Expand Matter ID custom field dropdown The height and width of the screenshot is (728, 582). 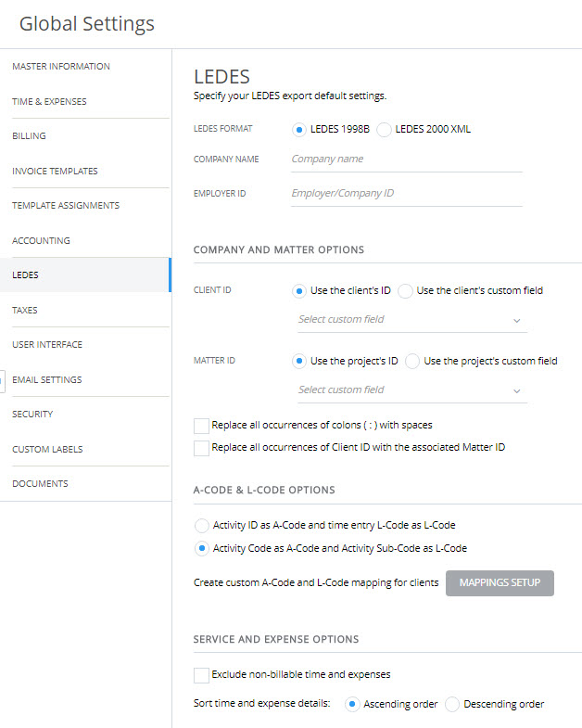(x=412, y=390)
